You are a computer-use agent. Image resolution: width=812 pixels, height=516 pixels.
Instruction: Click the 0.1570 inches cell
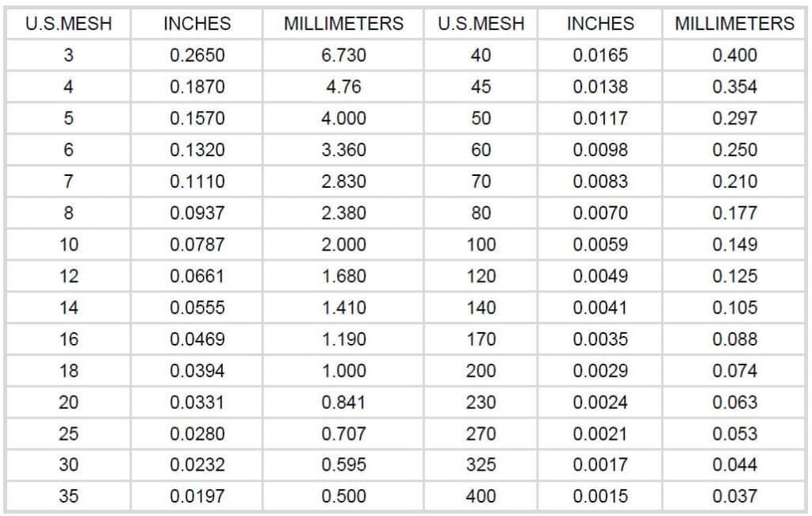pyautogui.click(x=197, y=119)
